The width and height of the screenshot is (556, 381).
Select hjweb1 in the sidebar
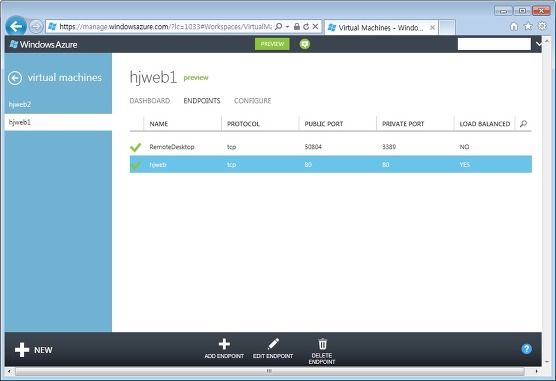click(58, 122)
